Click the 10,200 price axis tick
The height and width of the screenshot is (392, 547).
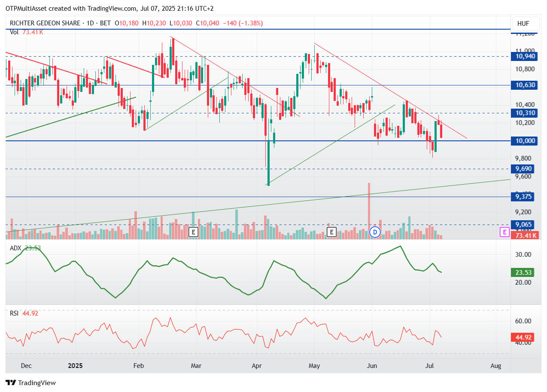[x=526, y=123]
